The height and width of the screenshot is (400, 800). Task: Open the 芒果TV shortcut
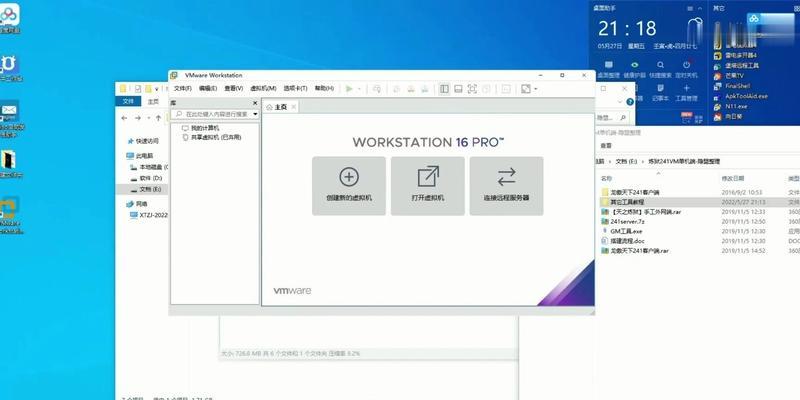pos(729,76)
